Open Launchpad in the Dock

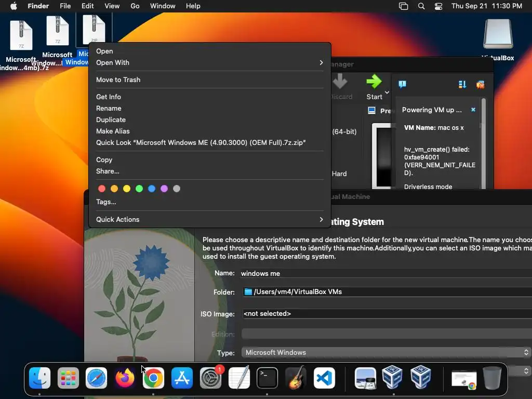click(x=68, y=378)
